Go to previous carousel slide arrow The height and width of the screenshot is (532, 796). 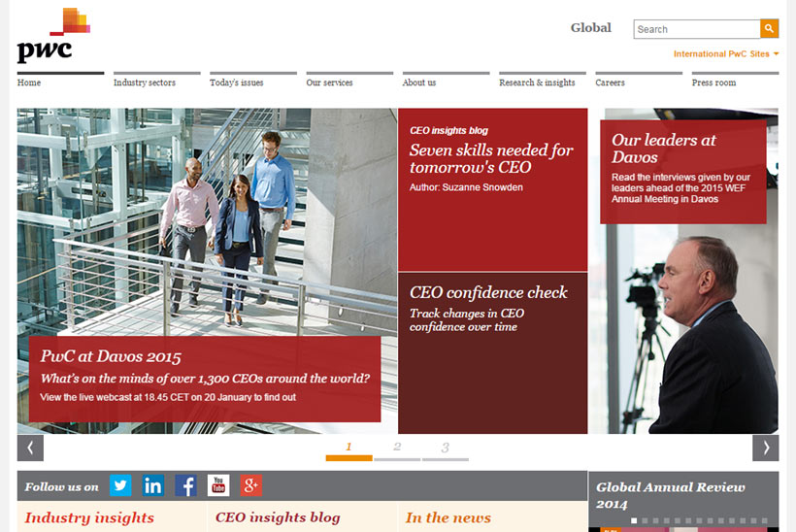pyautogui.click(x=30, y=448)
